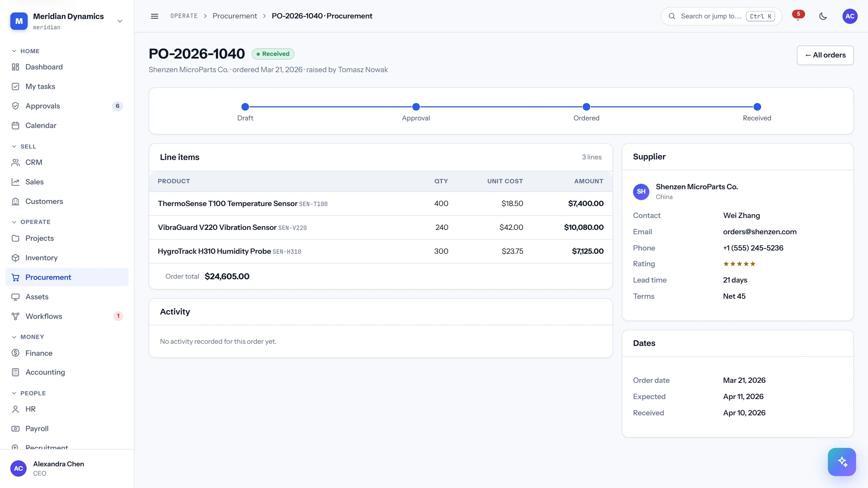Viewport: 868px width, 488px height.
Task: Collapse the SELL section
Action: coord(24,146)
